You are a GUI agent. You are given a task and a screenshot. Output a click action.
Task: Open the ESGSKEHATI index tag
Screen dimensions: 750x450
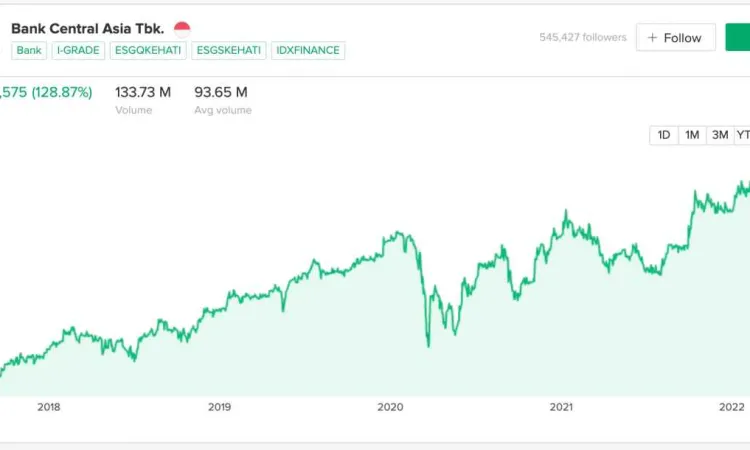(229, 50)
